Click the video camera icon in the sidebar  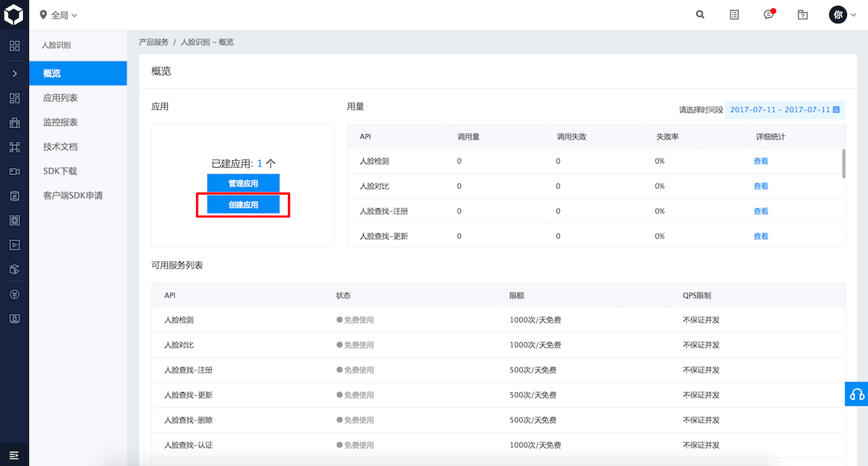pyautogui.click(x=14, y=171)
